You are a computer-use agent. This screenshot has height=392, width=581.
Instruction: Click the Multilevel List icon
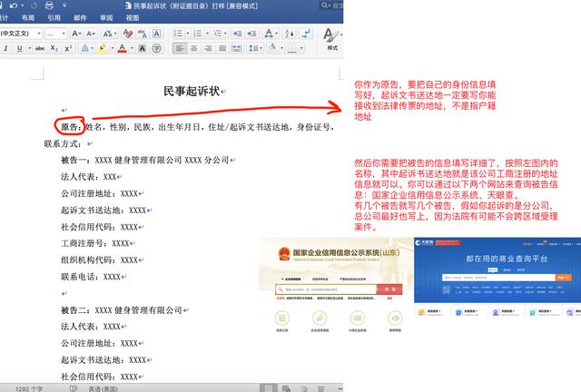pos(217,34)
